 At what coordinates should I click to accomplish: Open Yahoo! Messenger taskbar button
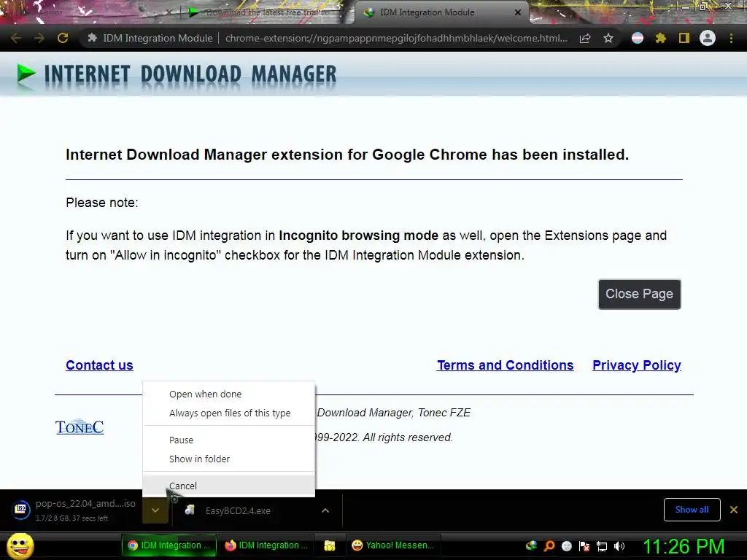tap(393, 545)
